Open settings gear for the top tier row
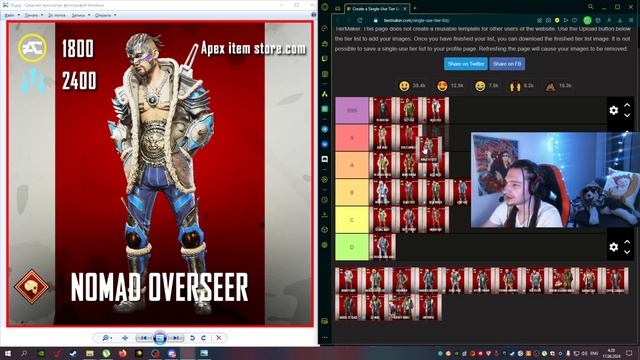The width and height of the screenshot is (640, 360). click(x=613, y=110)
